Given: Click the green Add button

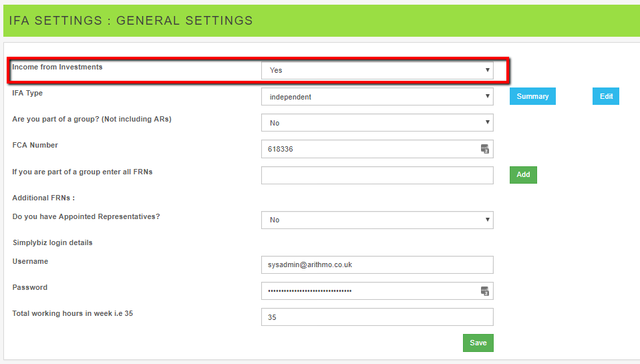Looking at the screenshot, I should pos(523,174).
